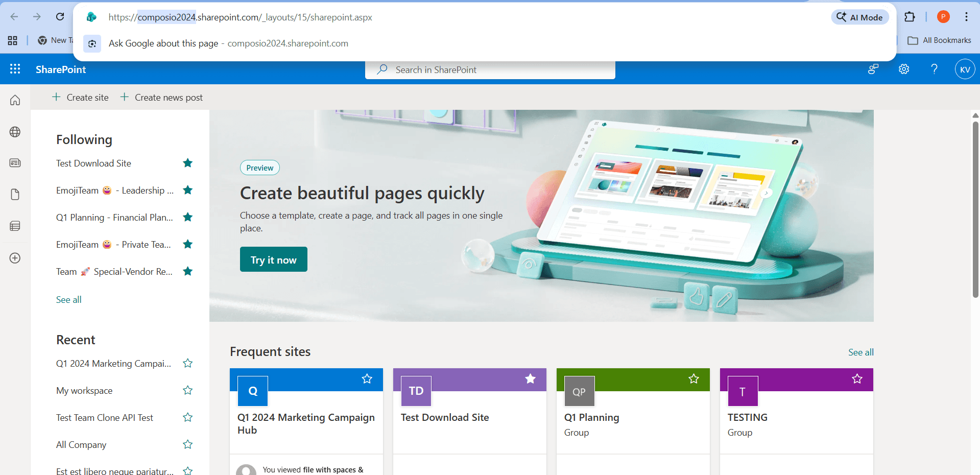This screenshot has width=980, height=475.
Task: Unfollow EmojiTeam Leadership via its star
Action: click(x=188, y=190)
